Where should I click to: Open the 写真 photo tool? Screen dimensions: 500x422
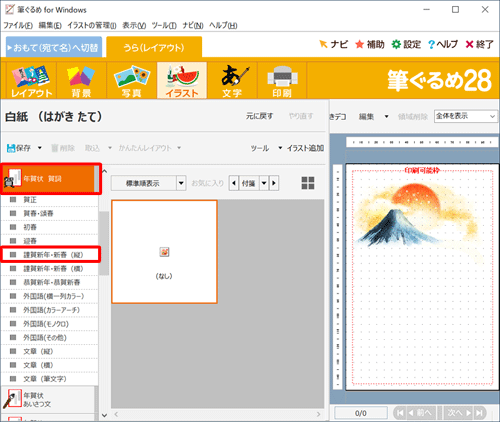(x=132, y=81)
